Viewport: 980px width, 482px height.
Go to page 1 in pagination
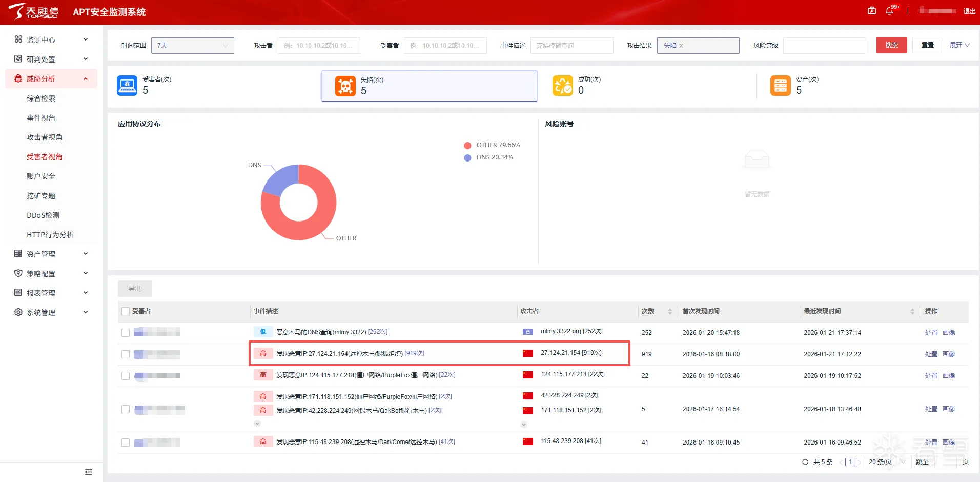[850, 462]
